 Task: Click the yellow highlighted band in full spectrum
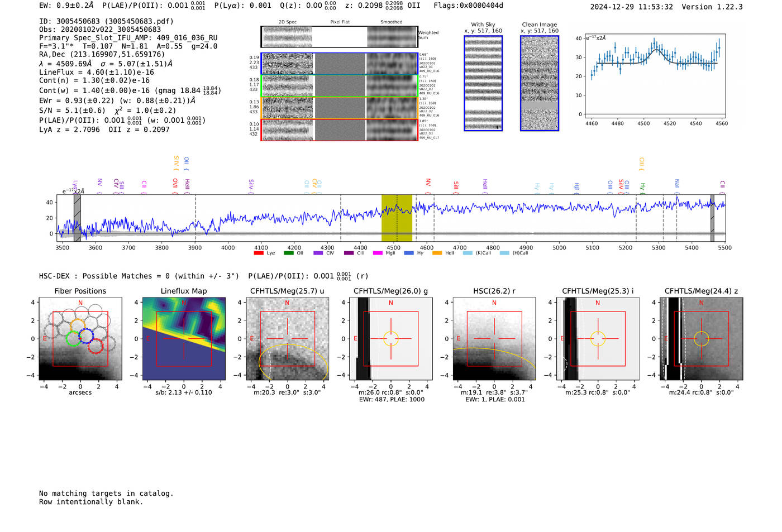coord(397,218)
